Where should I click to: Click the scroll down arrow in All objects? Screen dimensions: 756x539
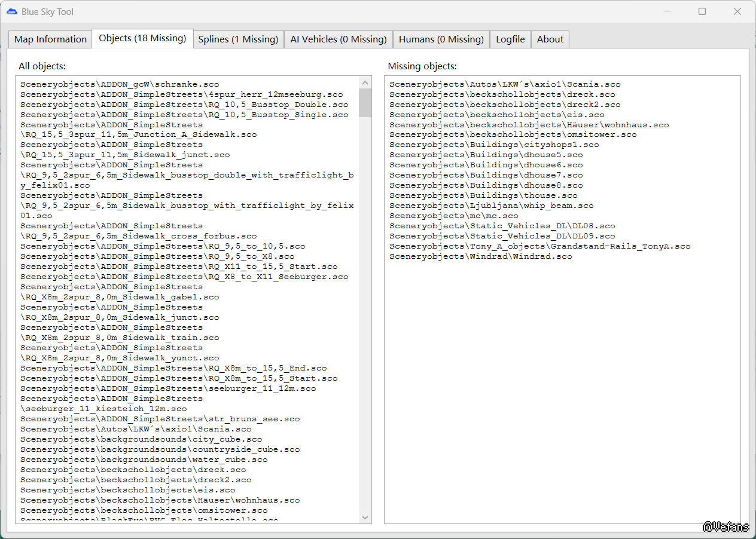coord(365,517)
